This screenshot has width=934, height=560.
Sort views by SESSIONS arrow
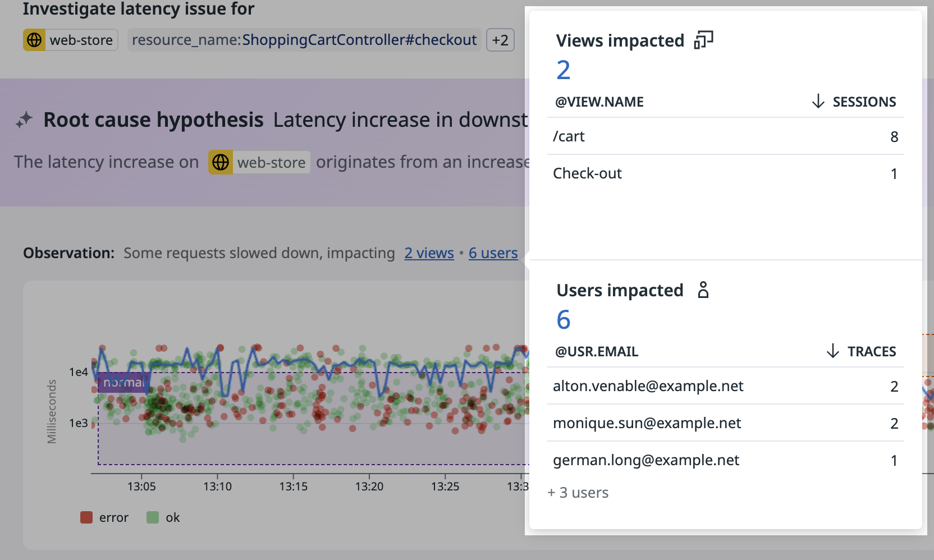coord(818,102)
